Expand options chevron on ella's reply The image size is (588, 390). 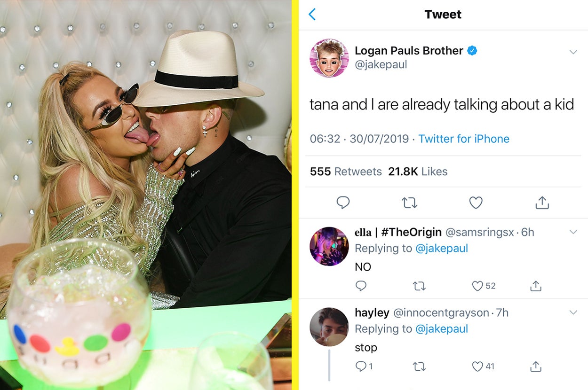pyautogui.click(x=573, y=232)
